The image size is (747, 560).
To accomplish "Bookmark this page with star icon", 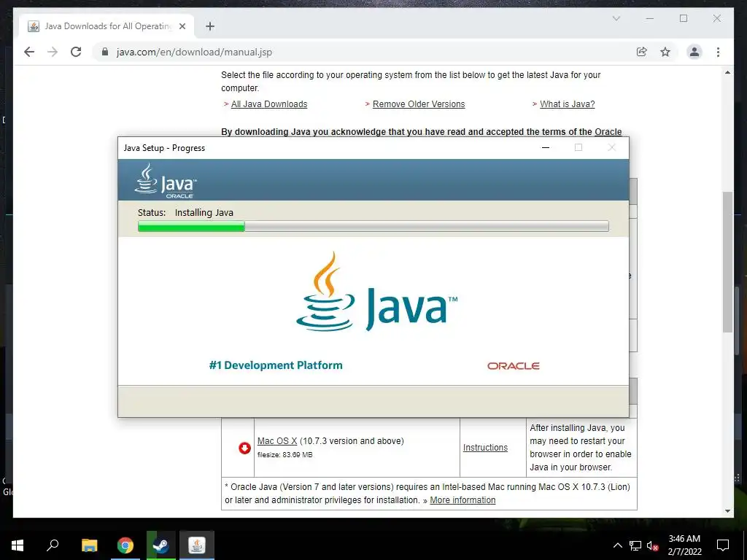I will click(665, 52).
